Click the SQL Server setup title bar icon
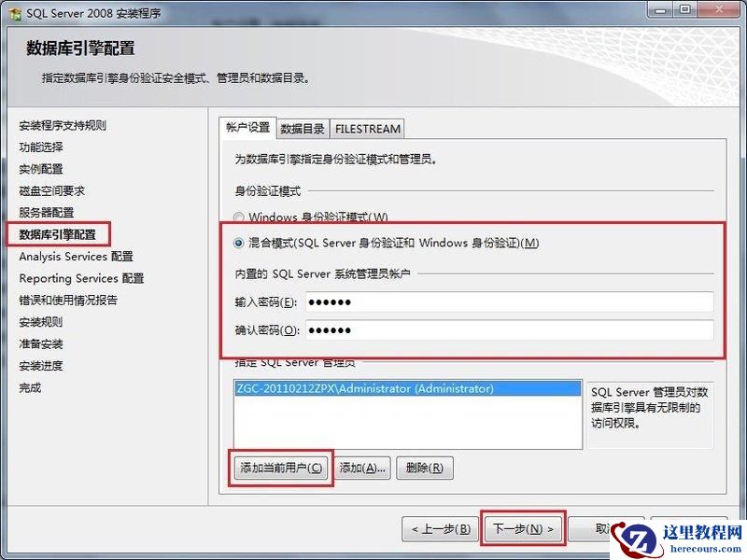Viewport: 747px width, 560px height. click(15, 13)
